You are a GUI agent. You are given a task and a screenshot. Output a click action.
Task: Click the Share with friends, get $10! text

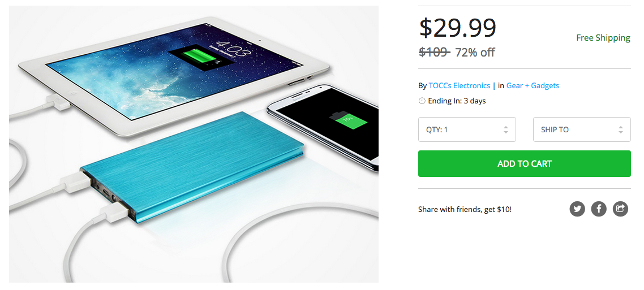465,209
